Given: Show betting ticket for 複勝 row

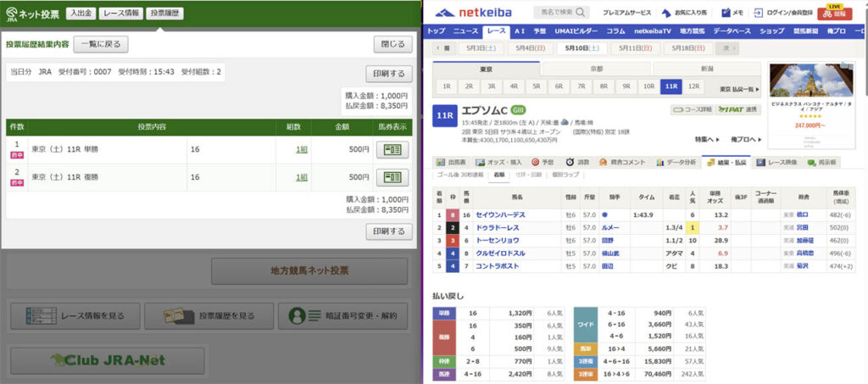Looking at the screenshot, I should pyautogui.click(x=392, y=177).
